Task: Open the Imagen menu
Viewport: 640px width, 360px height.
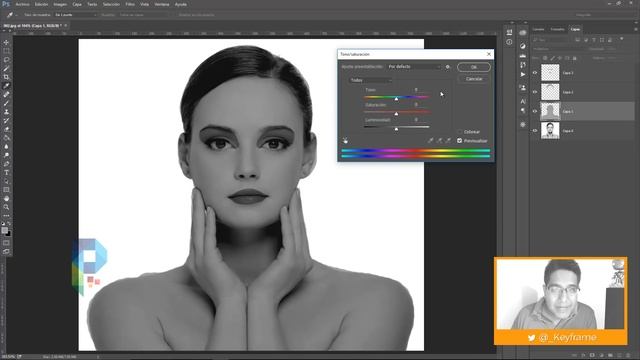Action: pyautogui.click(x=60, y=4)
